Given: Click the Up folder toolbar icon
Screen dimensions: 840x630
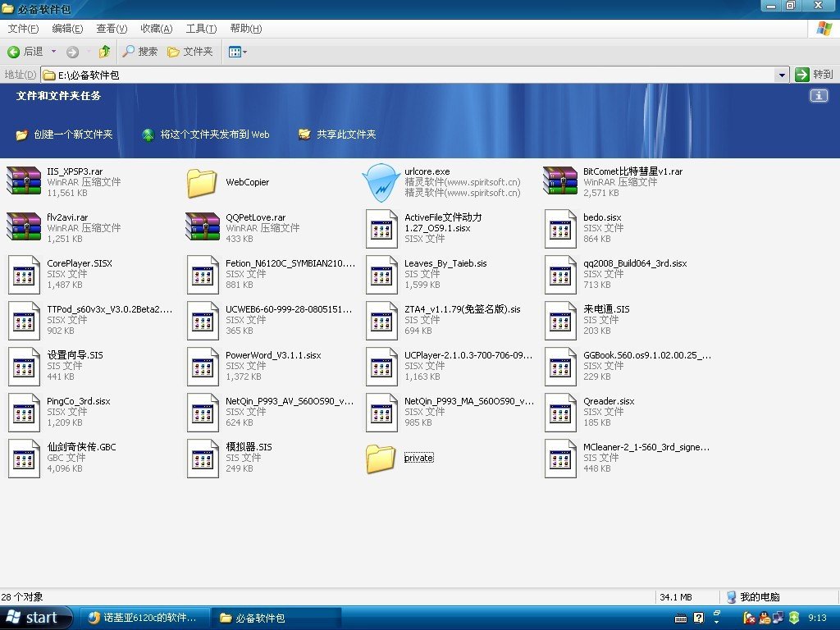Looking at the screenshot, I should coord(104,52).
